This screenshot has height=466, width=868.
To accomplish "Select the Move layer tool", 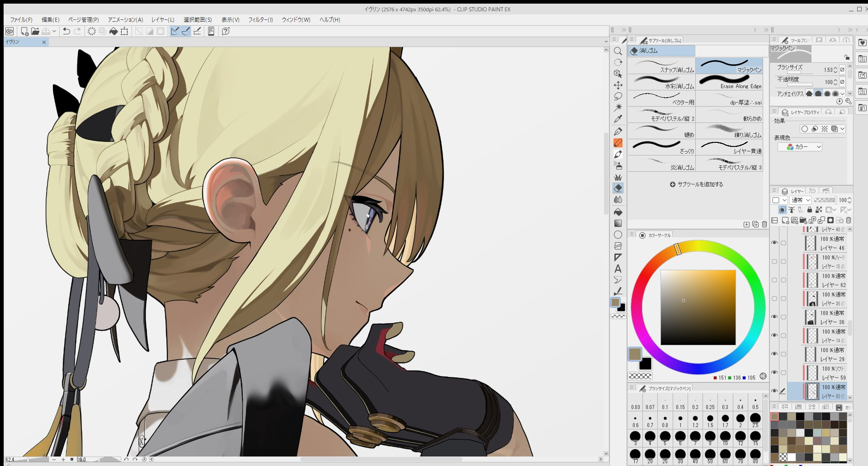I will coord(618,85).
